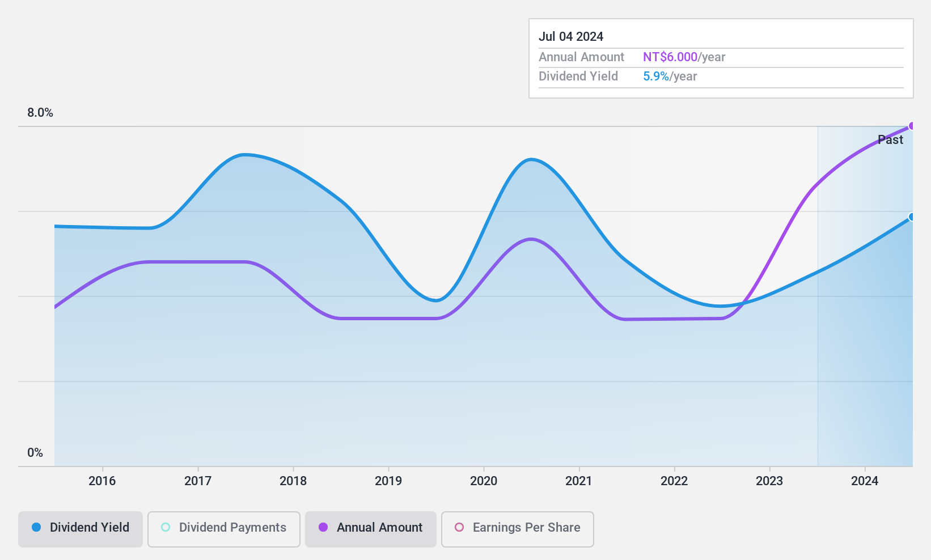The width and height of the screenshot is (931, 560).
Task: Click the 2020 axis label
Action: tap(484, 481)
